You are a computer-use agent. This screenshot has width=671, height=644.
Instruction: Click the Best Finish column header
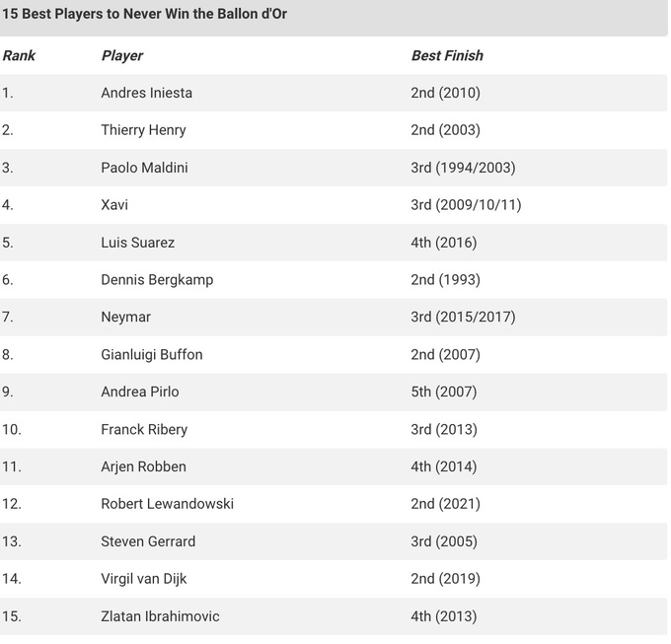click(x=447, y=55)
